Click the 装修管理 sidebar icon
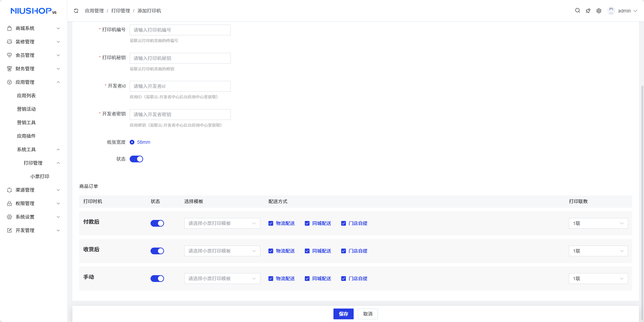The image size is (644, 322). pos(9,42)
